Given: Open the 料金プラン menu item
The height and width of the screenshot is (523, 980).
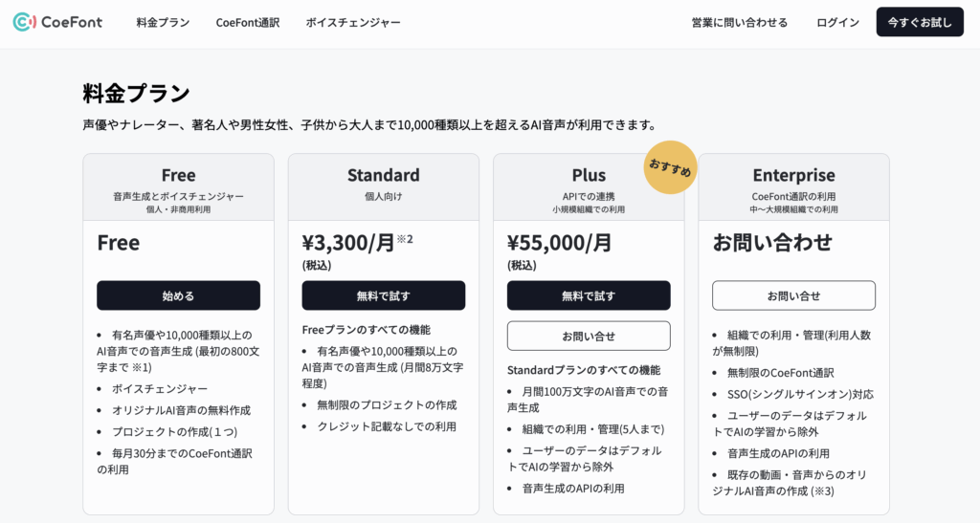Looking at the screenshot, I should tap(163, 22).
